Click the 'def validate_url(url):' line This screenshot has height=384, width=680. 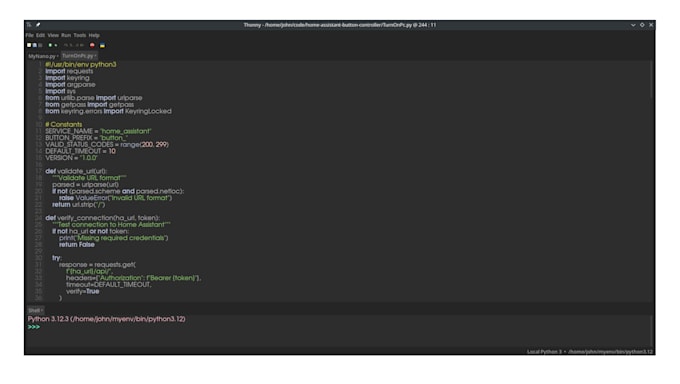click(76, 171)
